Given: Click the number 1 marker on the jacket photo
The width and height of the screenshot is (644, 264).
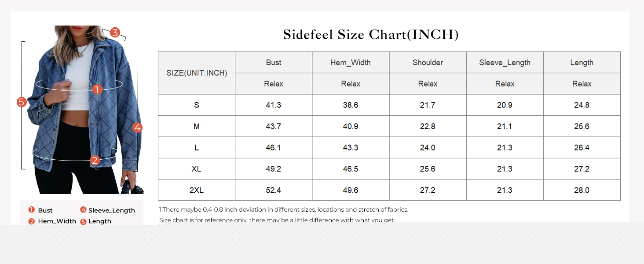Looking at the screenshot, I should point(98,89).
